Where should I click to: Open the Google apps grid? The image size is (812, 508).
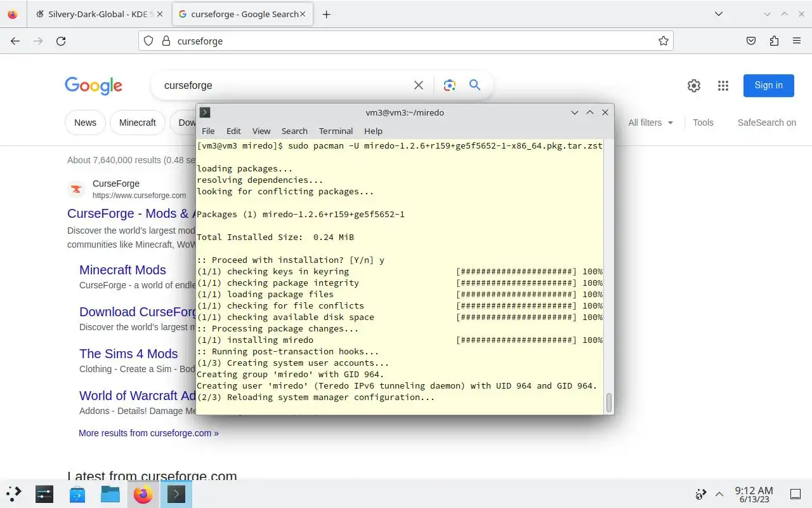(x=723, y=86)
